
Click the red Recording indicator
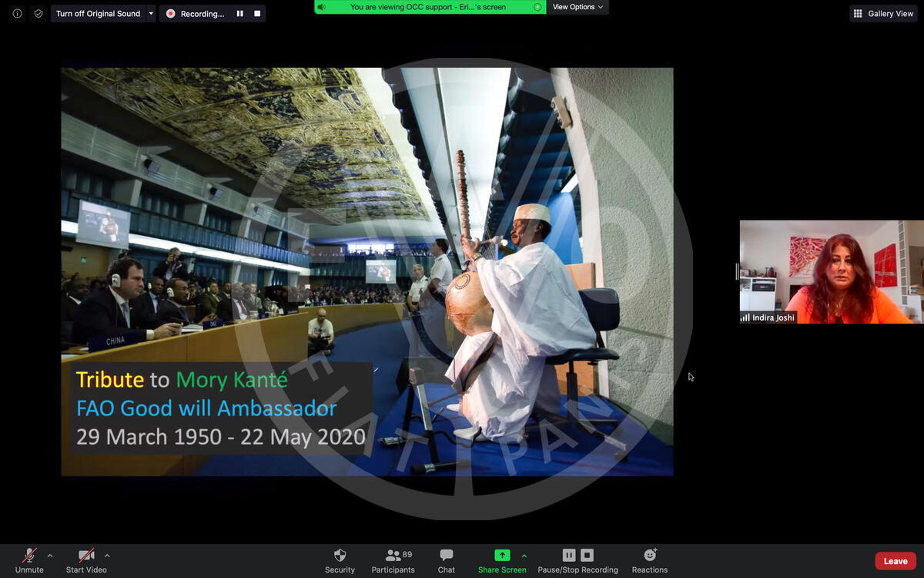click(171, 14)
